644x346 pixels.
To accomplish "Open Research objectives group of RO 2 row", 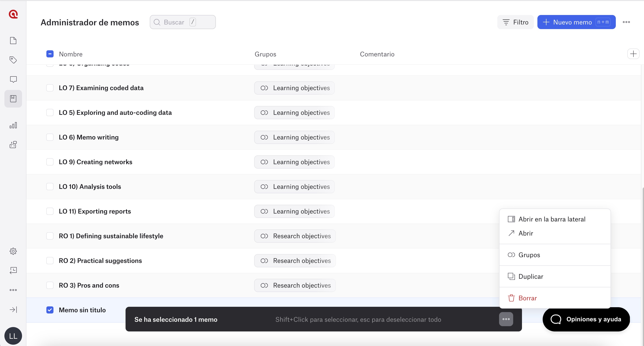I will tap(295, 261).
